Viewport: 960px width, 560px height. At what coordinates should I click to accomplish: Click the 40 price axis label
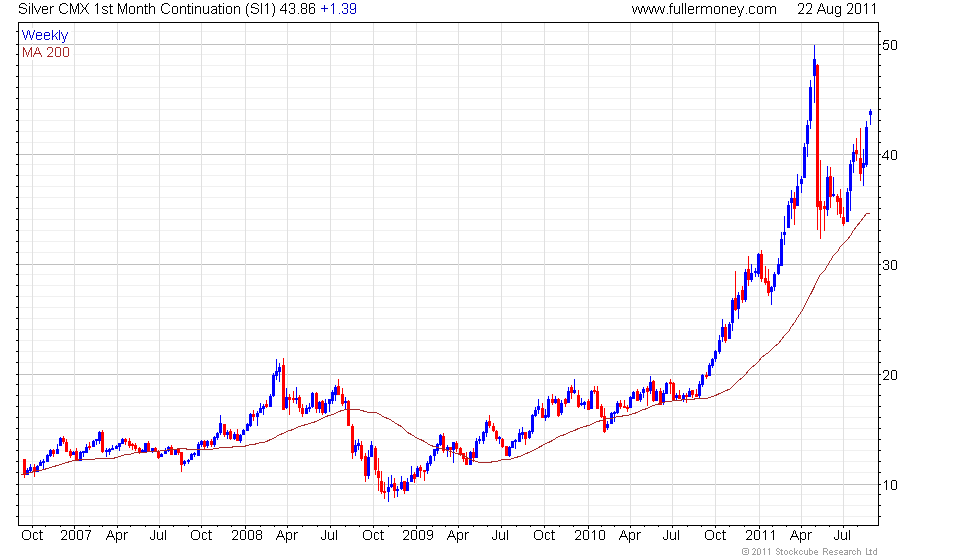coord(890,155)
